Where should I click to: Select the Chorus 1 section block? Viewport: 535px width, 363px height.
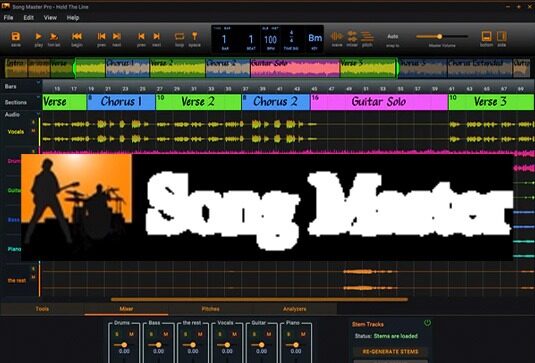(121, 102)
